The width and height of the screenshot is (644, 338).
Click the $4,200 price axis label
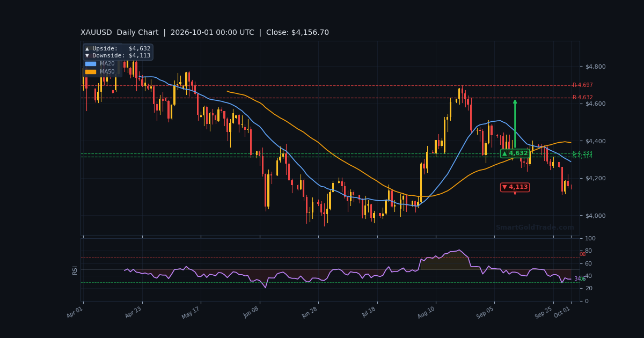[595, 178]
